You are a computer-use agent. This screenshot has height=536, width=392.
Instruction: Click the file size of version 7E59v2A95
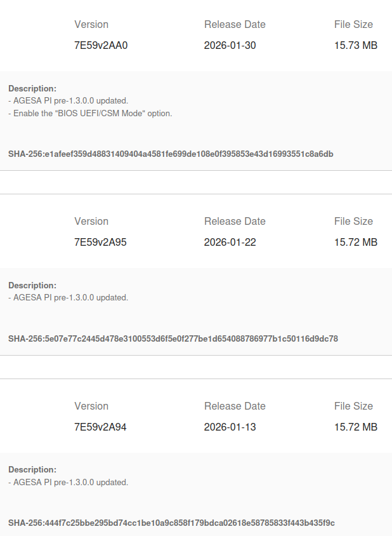355,242
